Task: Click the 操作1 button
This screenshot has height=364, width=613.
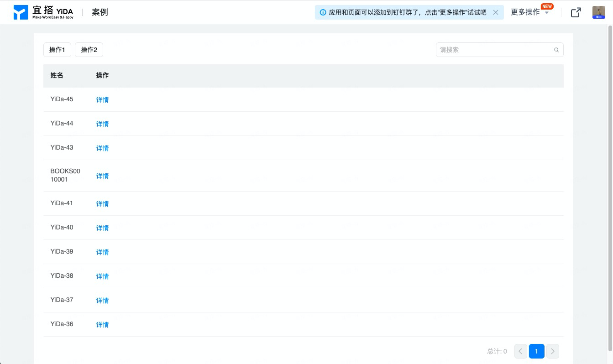Action: coord(57,50)
